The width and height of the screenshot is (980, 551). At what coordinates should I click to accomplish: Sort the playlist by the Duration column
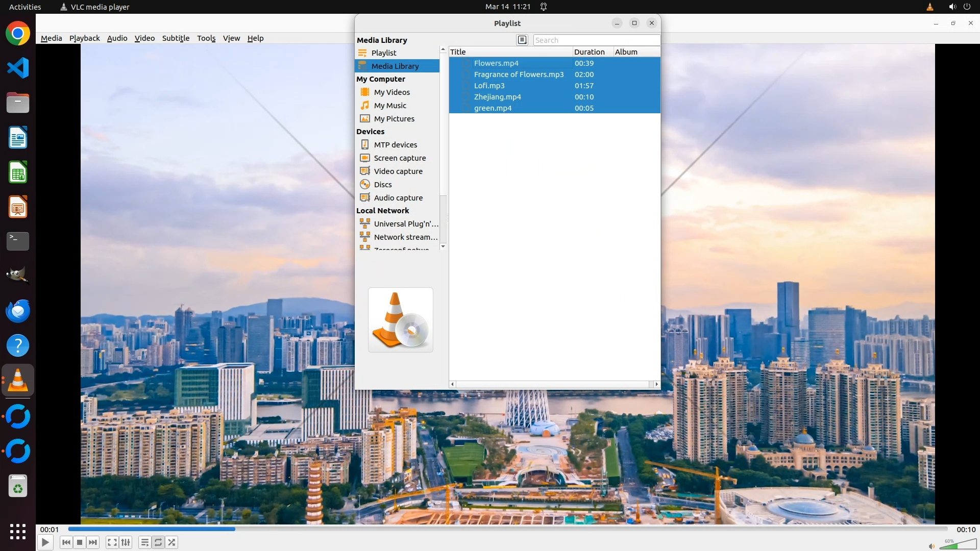(x=590, y=52)
